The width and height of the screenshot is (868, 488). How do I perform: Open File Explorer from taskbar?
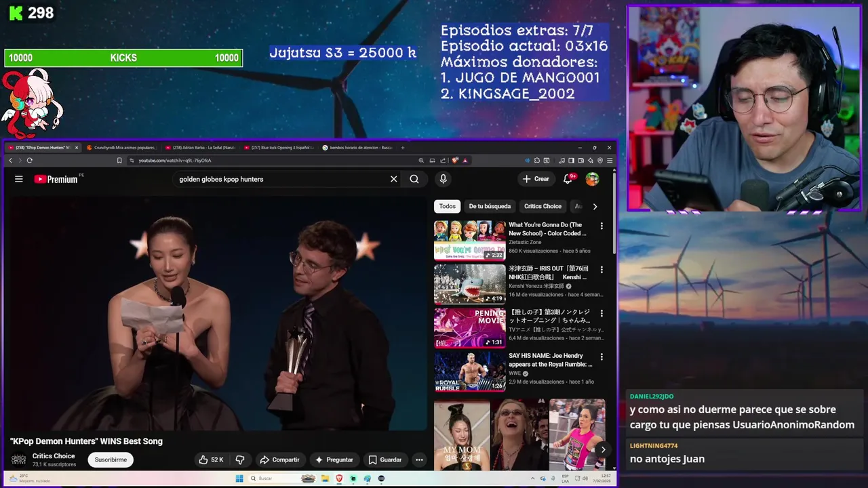tap(325, 479)
